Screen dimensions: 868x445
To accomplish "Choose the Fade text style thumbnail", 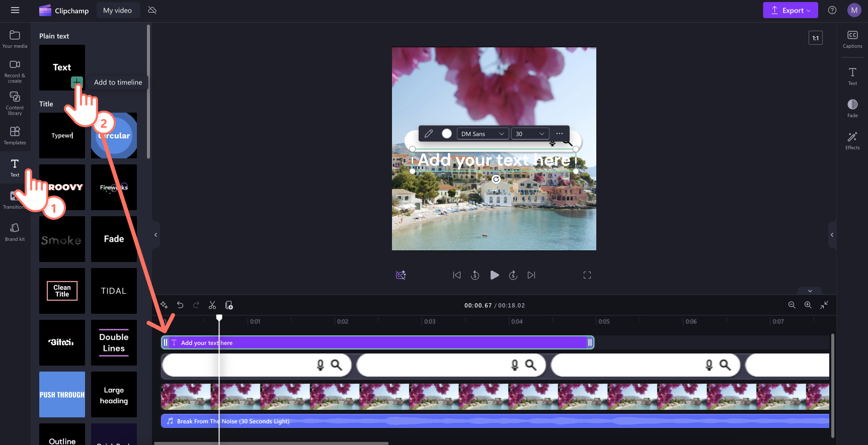I will click(114, 239).
